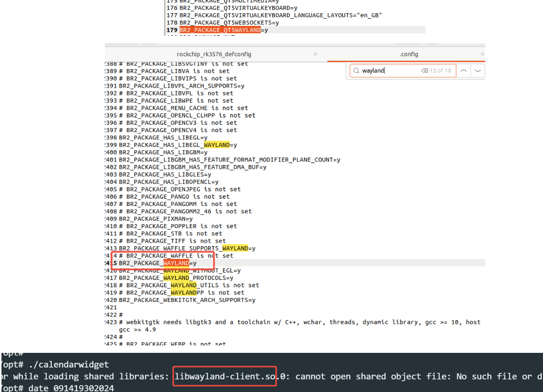Click libwayland-client.so in terminal error

point(224,376)
